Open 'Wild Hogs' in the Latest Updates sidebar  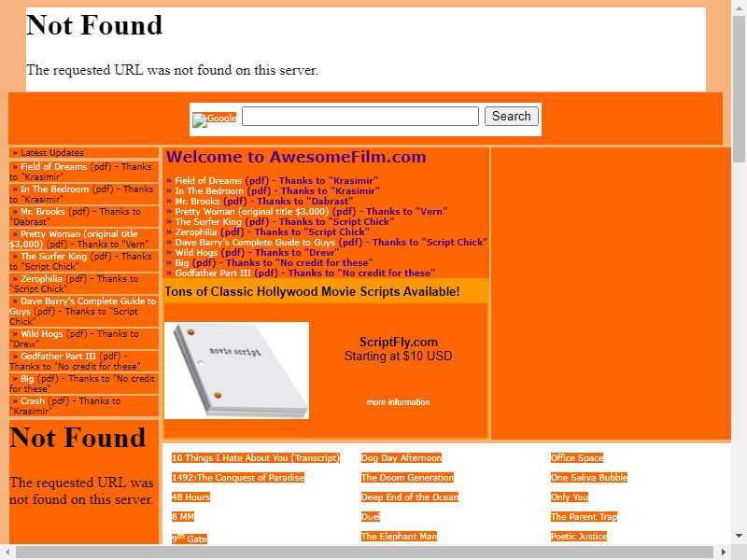tap(41, 334)
